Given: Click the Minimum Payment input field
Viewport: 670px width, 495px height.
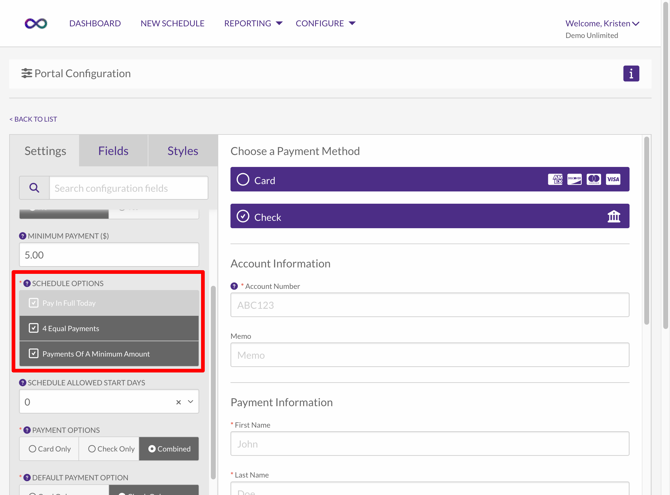Looking at the screenshot, I should pyautogui.click(x=109, y=255).
